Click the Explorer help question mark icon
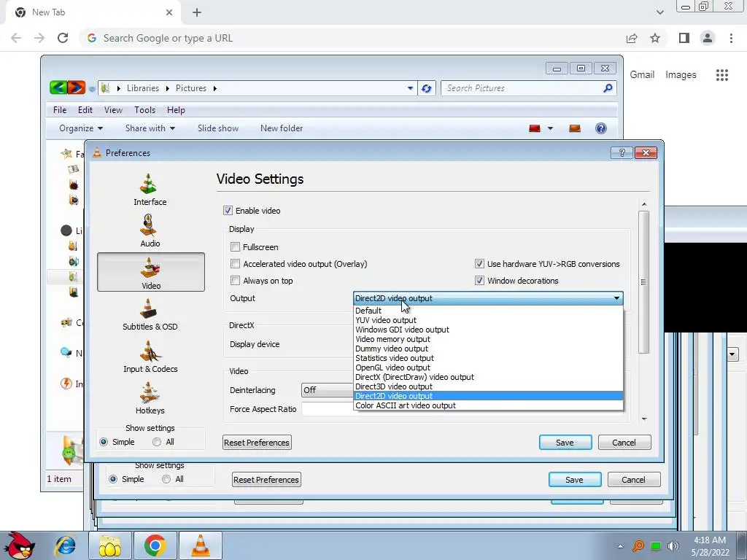 [x=601, y=128]
